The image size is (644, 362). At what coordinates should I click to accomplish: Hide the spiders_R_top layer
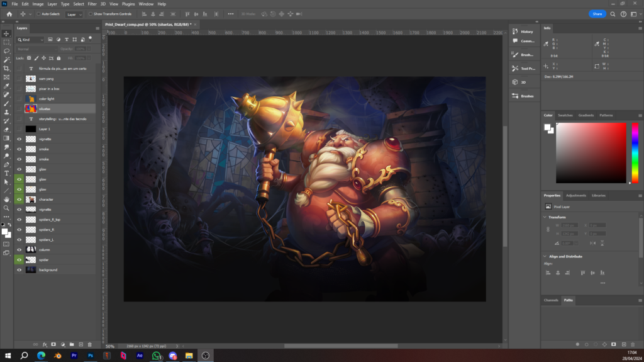(x=19, y=220)
